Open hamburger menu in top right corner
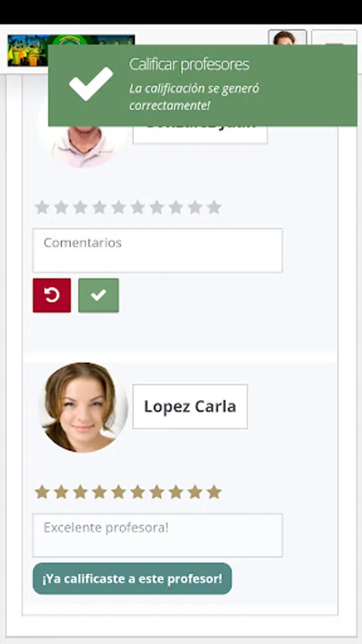The width and height of the screenshot is (362, 644). 334,37
